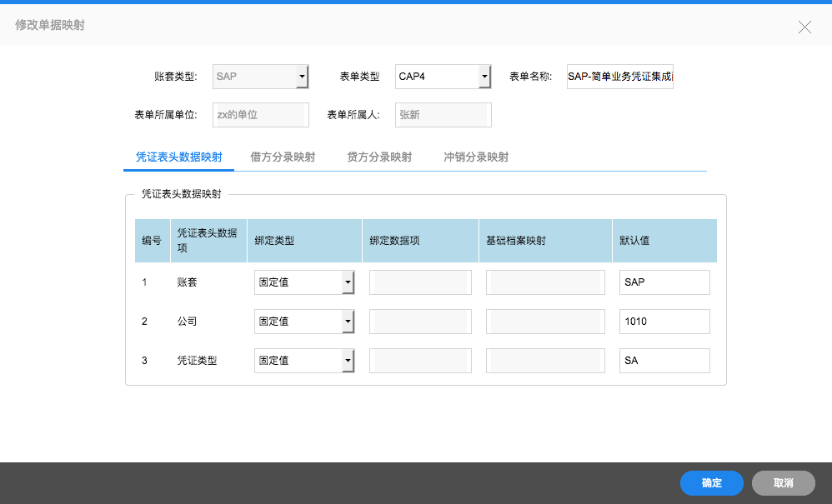Viewport: 832px width, 504px height.
Task: Edit the default value field containing SAP
Action: pyautogui.click(x=664, y=282)
